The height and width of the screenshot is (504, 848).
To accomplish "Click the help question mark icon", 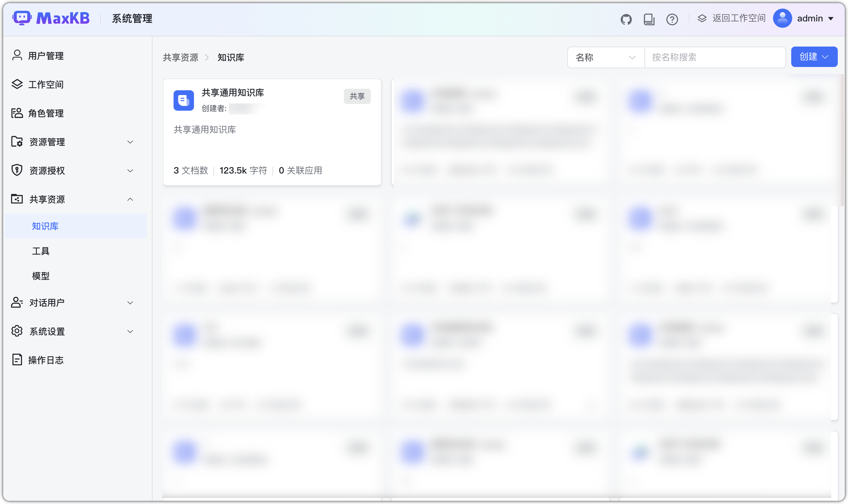I will [x=672, y=19].
